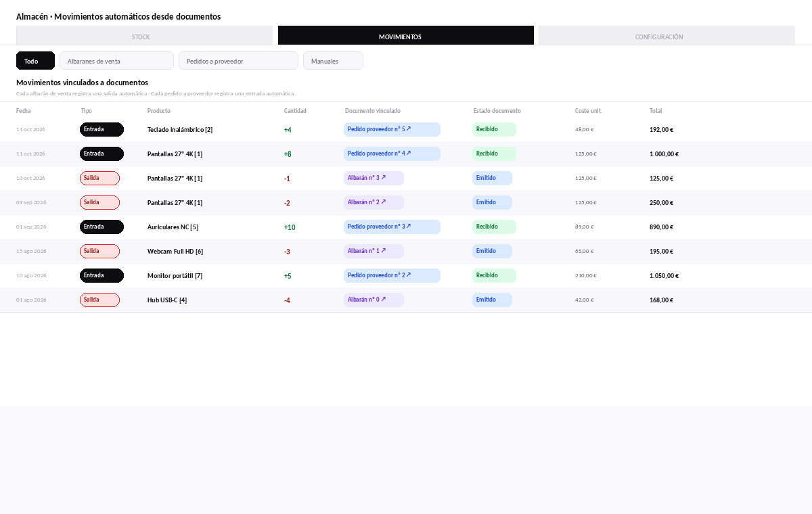
Task: Click unit cost 48,00 €
Action: (x=584, y=130)
